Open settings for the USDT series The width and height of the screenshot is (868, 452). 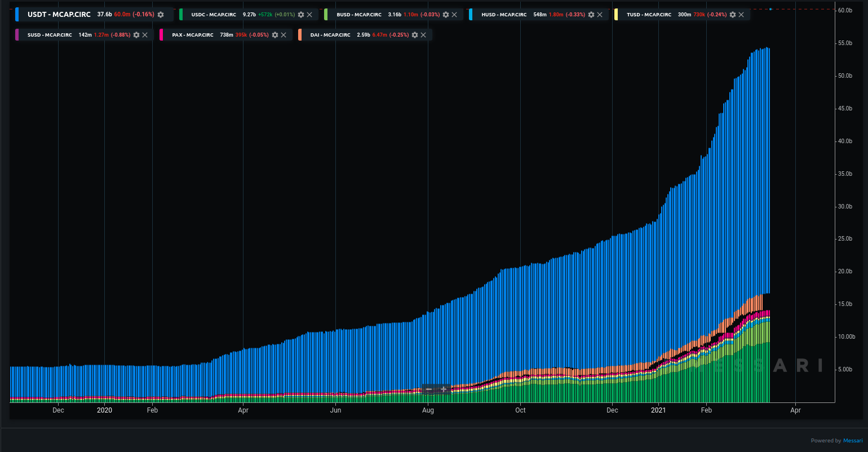[161, 15]
